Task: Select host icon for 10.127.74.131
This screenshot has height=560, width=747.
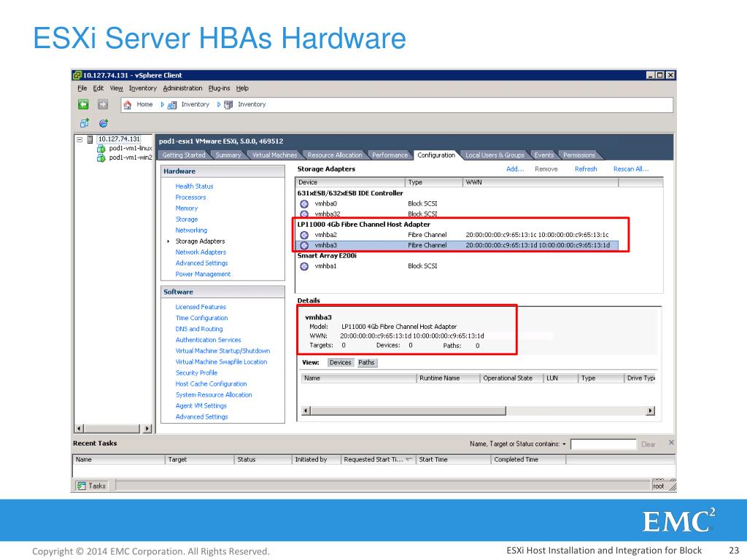Action: tap(90, 139)
